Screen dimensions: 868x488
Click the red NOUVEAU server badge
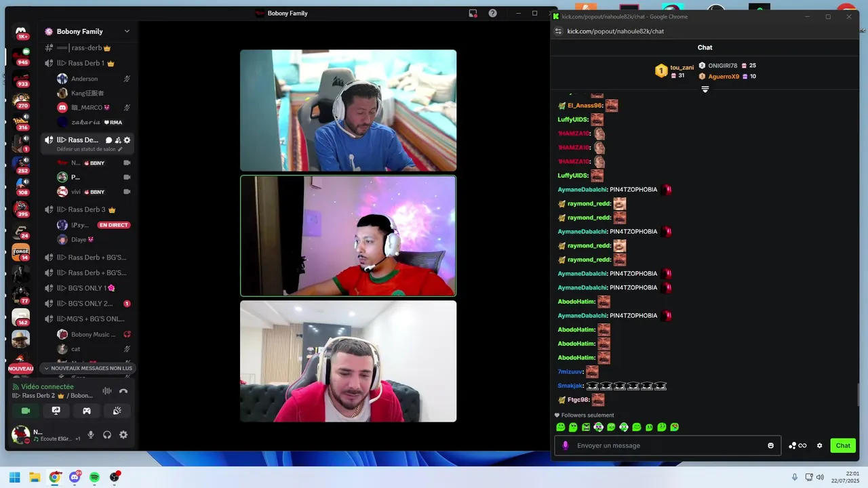(x=20, y=369)
